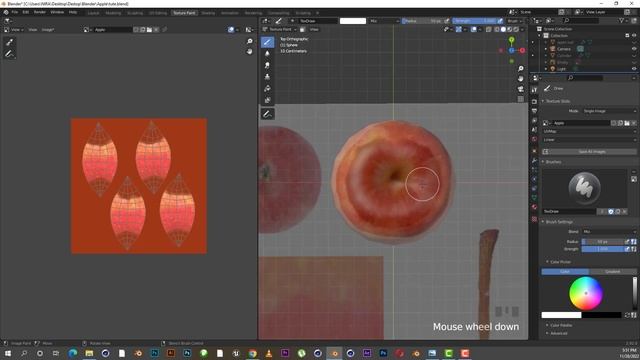The height and width of the screenshot is (360, 640).
Task: Open the Render properties tab
Action: [x=534, y=101]
